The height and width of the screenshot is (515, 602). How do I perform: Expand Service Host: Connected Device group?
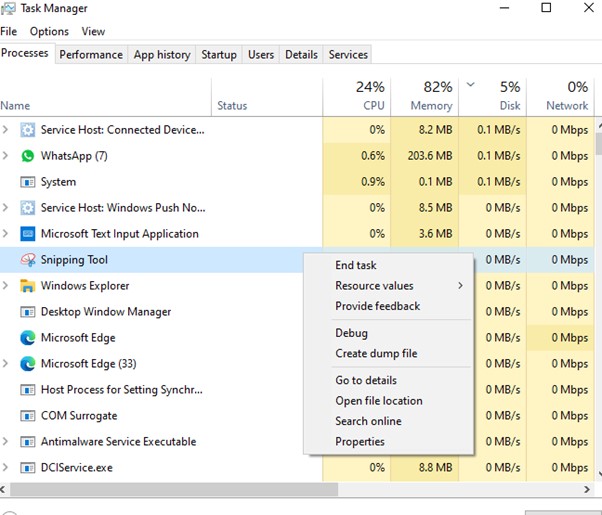[5, 130]
